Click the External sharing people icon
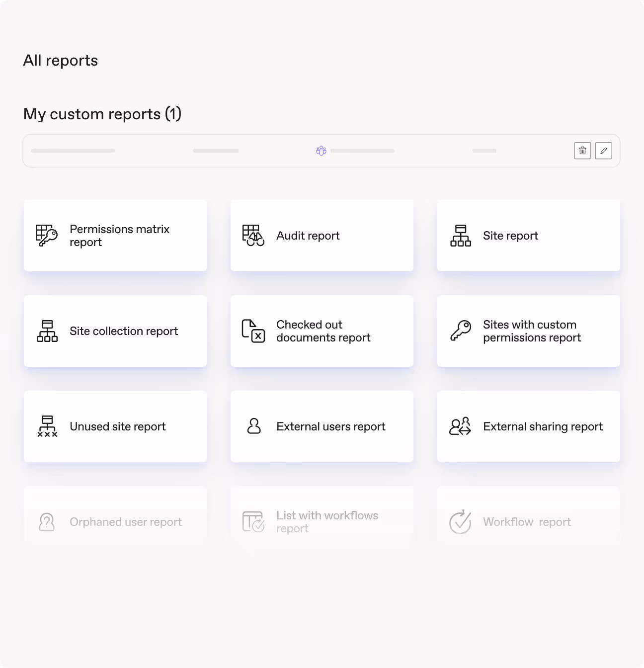The width and height of the screenshot is (644, 668). pyautogui.click(x=460, y=426)
